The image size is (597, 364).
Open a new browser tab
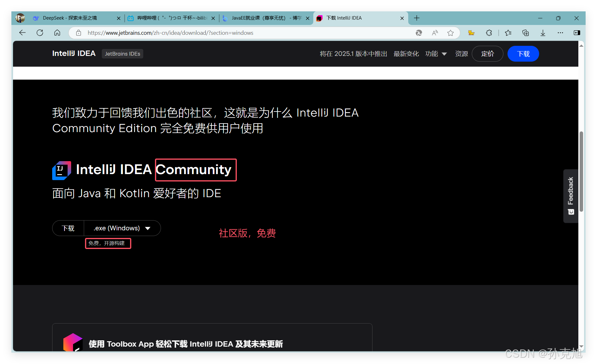(417, 18)
